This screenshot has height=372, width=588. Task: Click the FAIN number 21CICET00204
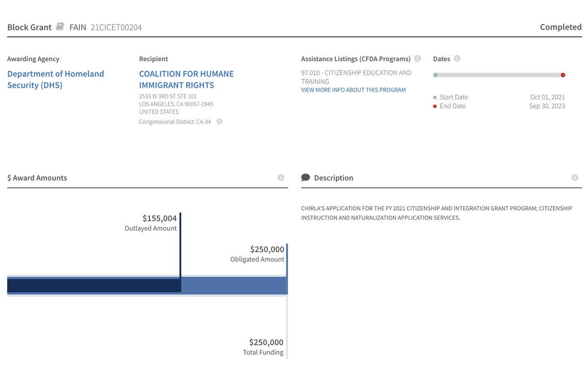point(116,27)
